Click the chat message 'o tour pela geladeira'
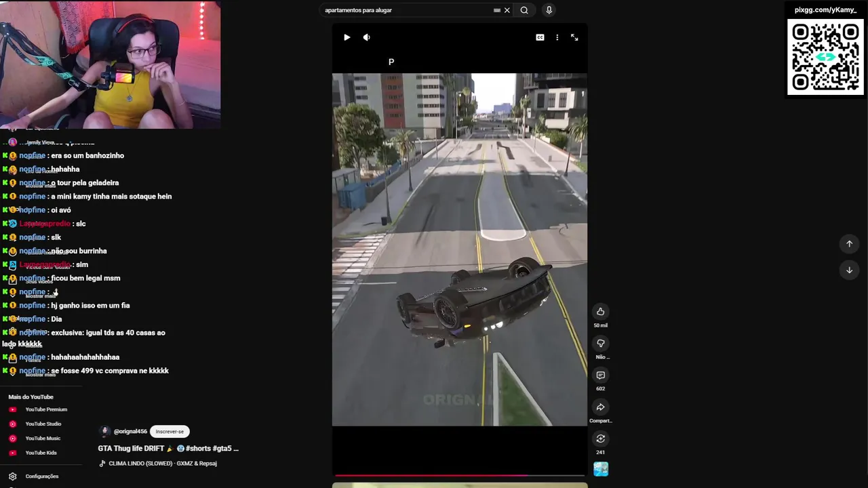Image resolution: width=868 pixels, height=488 pixels. tap(85, 183)
